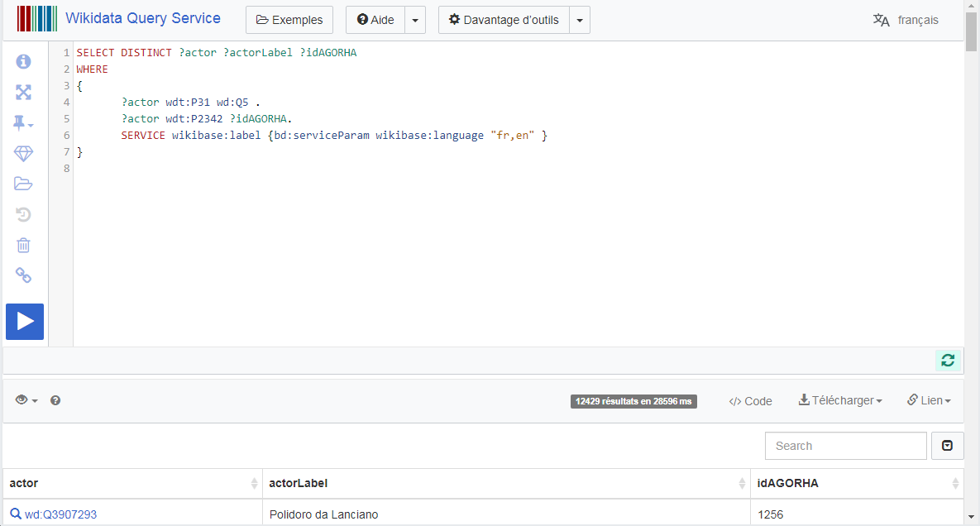980x526 pixels.
Task: Open wd:Q3907293 entity link
Action: pyautogui.click(x=60, y=514)
